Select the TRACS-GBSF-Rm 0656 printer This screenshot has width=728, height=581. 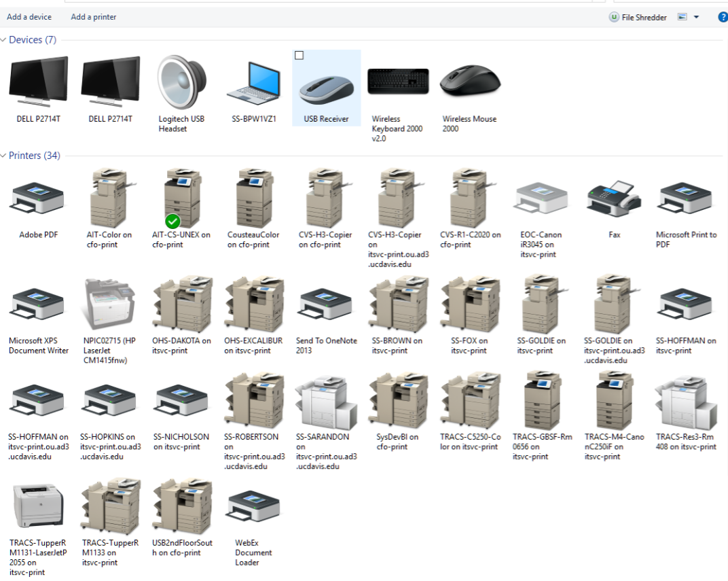[x=543, y=416]
